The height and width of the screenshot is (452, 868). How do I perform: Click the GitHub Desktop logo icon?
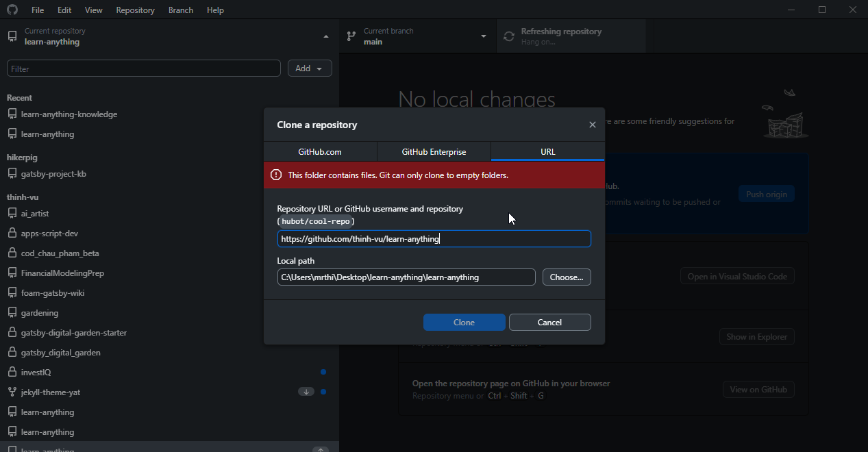pyautogui.click(x=11, y=10)
